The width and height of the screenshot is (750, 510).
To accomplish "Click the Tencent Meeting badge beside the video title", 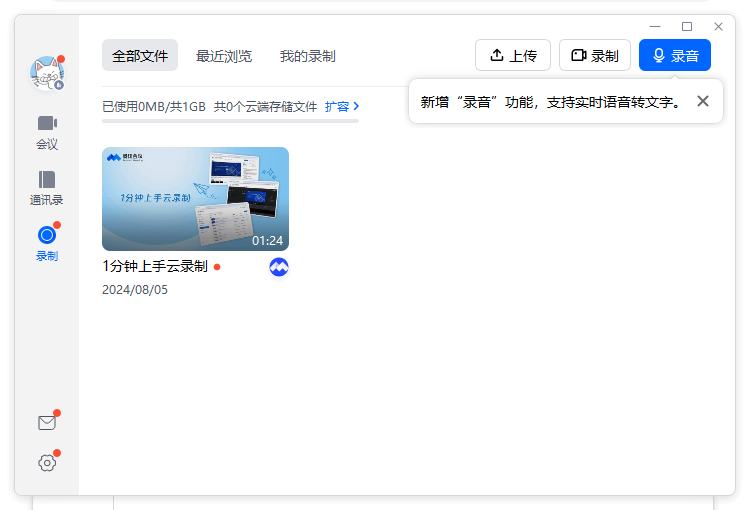I will pos(279,267).
